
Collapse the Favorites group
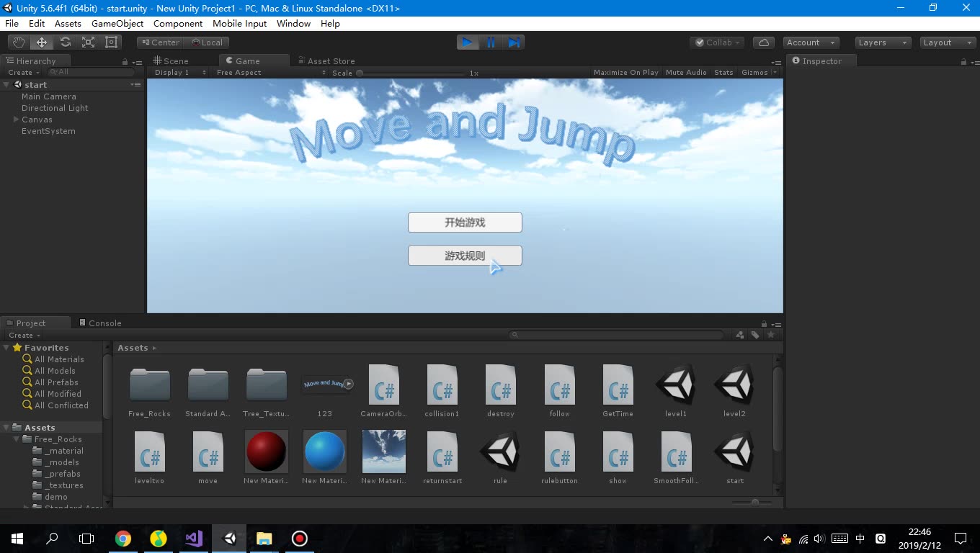pyautogui.click(x=6, y=348)
